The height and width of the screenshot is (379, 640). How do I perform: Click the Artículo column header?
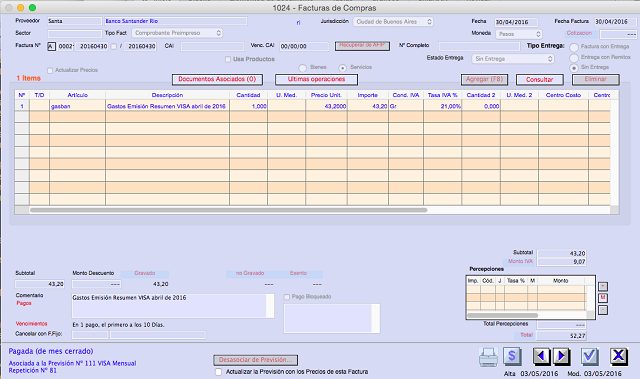point(78,95)
